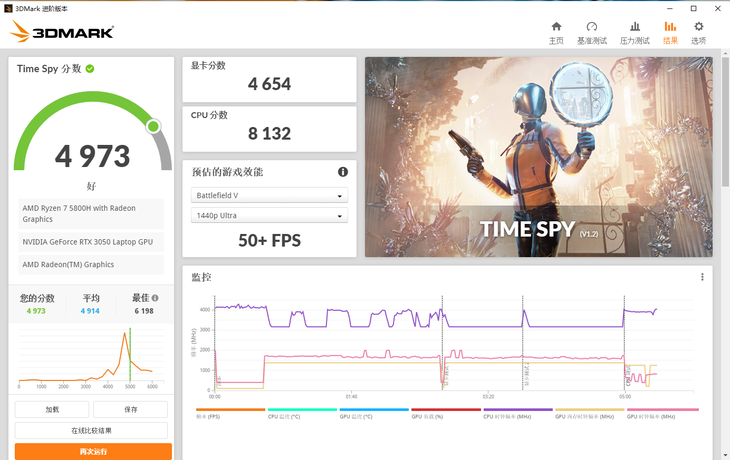Click the 50+ FPS estimate

[x=269, y=241]
